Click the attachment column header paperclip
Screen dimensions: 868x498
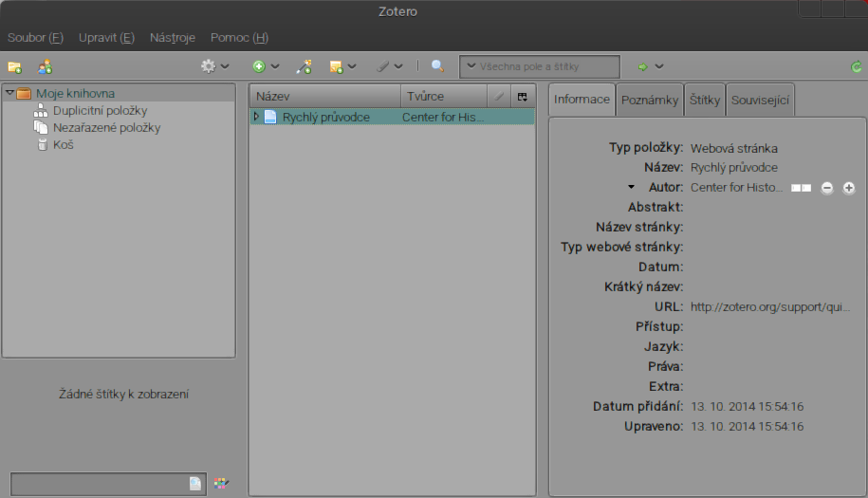499,97
